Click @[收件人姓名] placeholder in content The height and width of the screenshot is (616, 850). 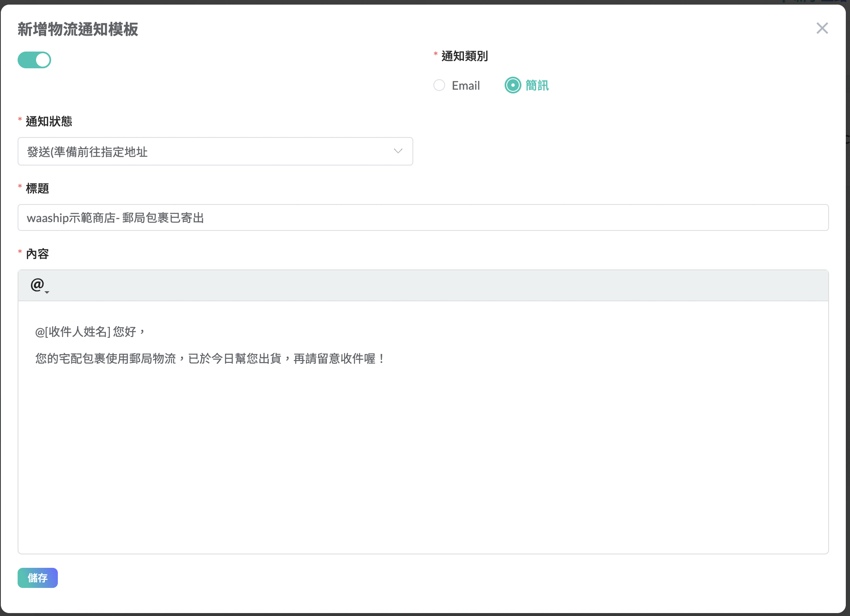click(x=73, y=332)
